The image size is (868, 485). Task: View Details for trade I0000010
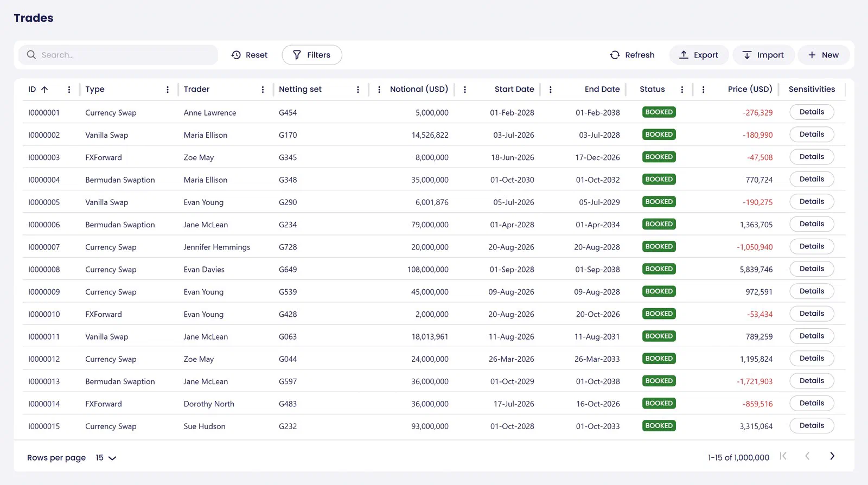(812, 314)
